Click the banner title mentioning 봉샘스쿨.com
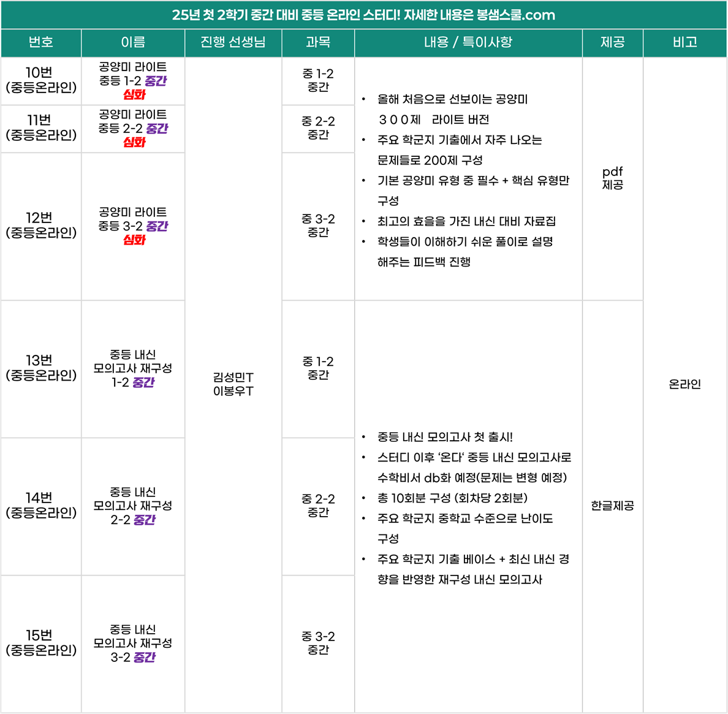Image resolution: width=728 pixels, height=714 pixels. 363,15
